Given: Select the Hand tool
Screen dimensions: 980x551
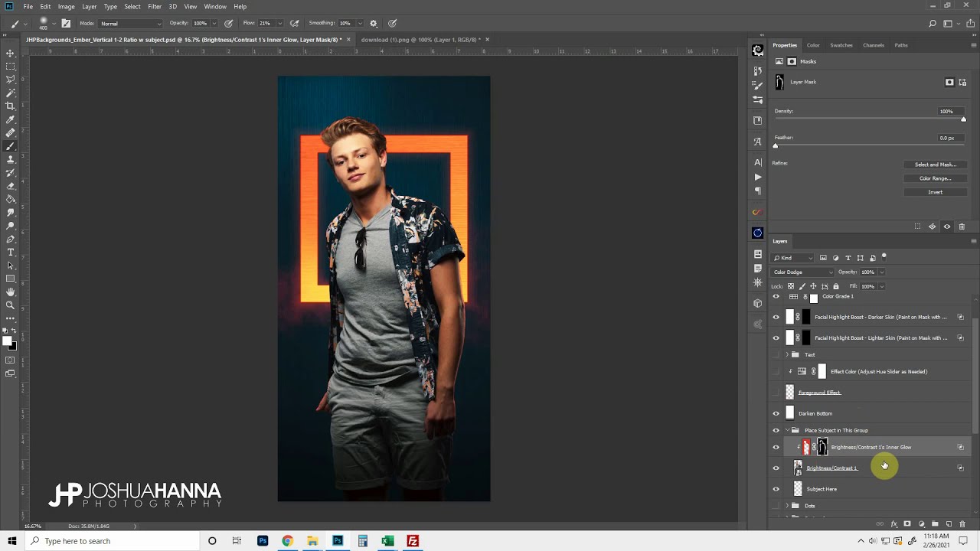Looking at the screenshot, I should pos(10,292).
